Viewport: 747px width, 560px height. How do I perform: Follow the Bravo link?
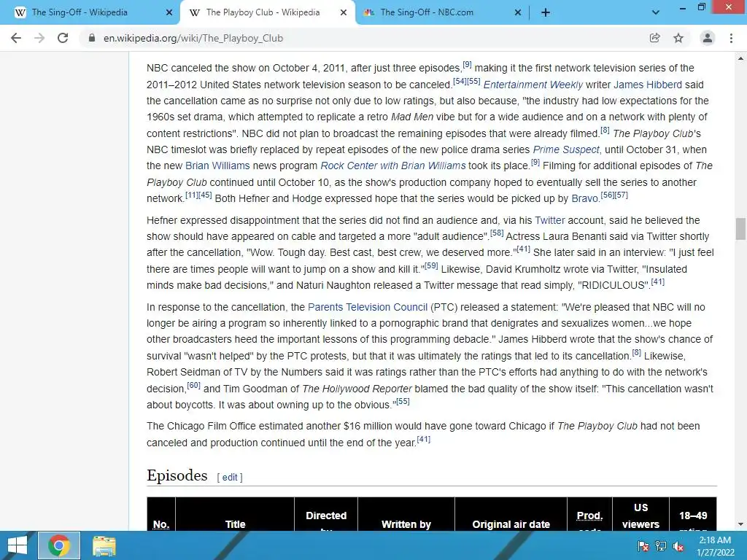coord(584,198)
